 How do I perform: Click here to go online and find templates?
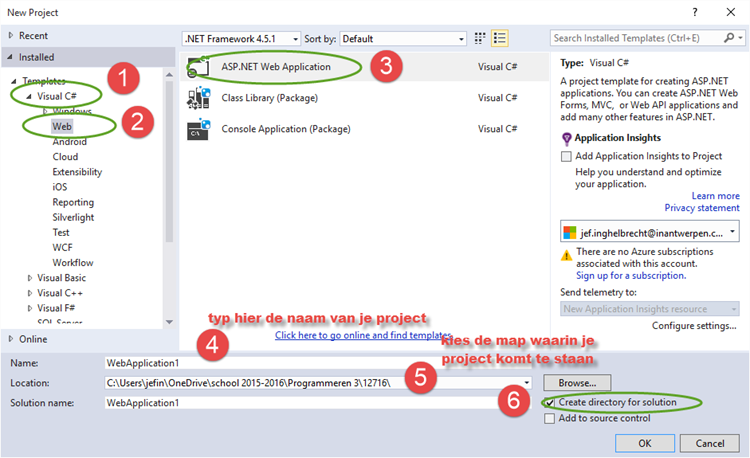tap(364, 335)
